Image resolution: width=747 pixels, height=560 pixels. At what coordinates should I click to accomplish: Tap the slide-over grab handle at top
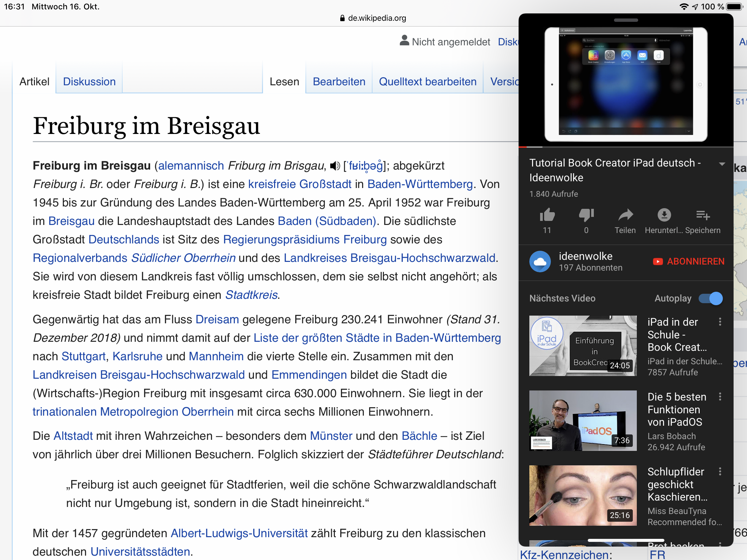click(x=626, y=20)
